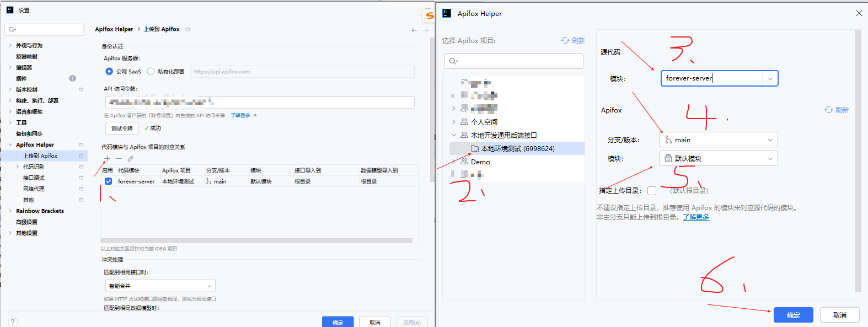Click the API 访问令牌 input field
This screenshot has width=868, height=327.
click(260, 102)
